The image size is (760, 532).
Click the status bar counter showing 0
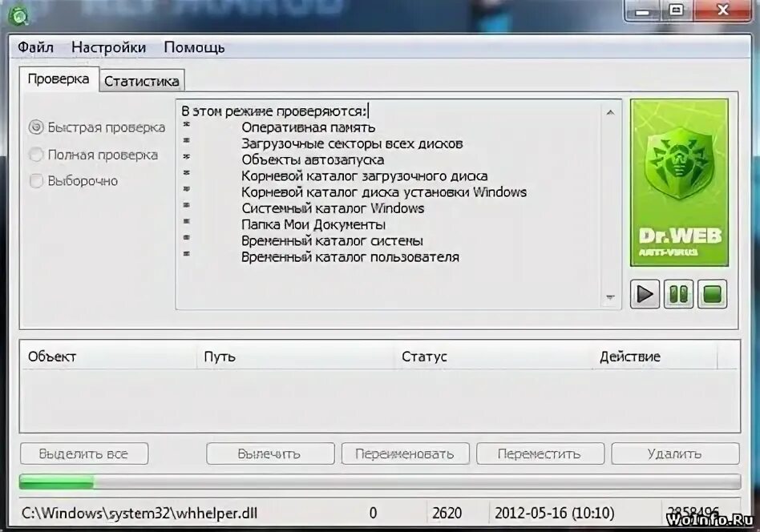coord(373,513)
